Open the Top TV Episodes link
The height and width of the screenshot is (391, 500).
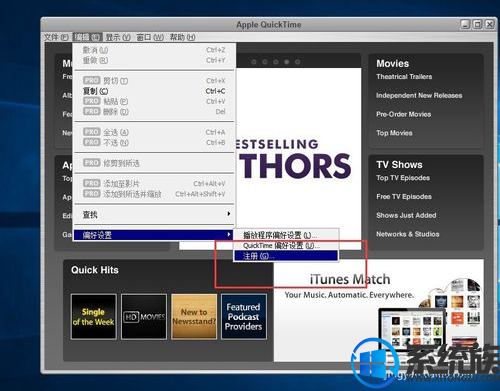coord(403,178)
